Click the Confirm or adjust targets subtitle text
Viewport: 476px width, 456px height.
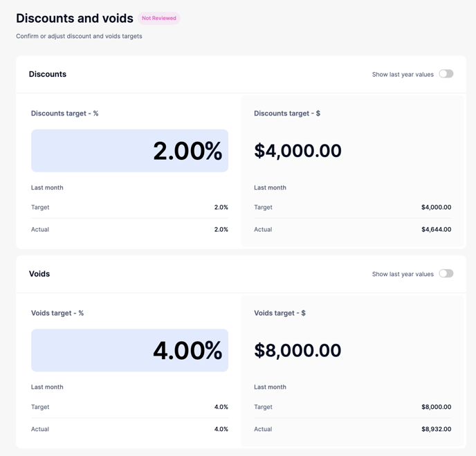[x=79, y=36]
